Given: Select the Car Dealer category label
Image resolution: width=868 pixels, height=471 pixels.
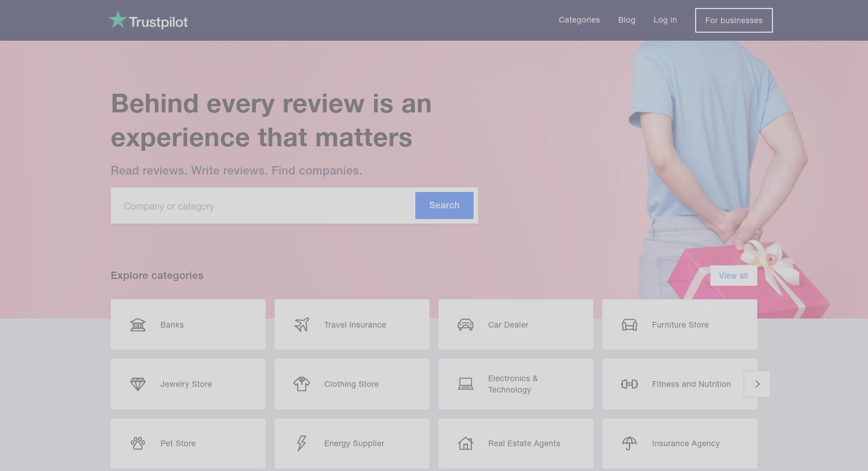Looking at the screenshot, I should pyautogui.click(x=508, y=325).
